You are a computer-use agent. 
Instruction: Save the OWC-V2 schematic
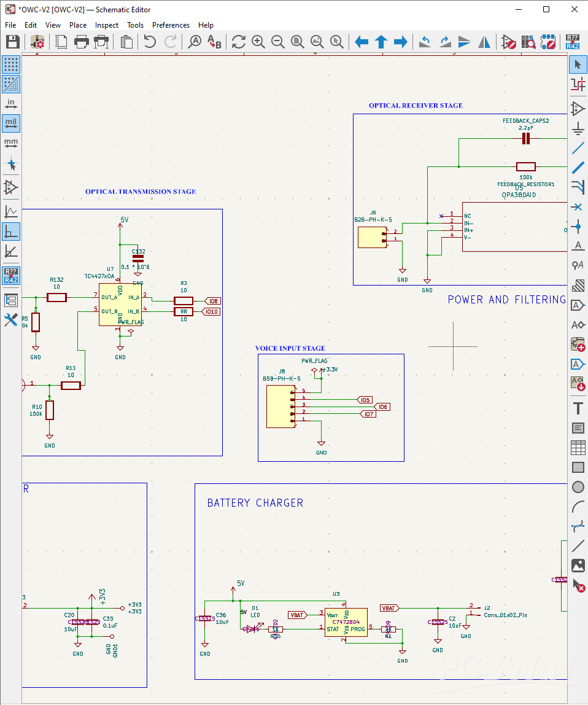coord(12,42)
